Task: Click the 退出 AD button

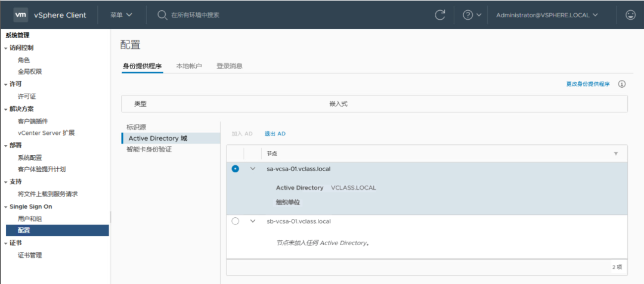Action: pos(275,134)
